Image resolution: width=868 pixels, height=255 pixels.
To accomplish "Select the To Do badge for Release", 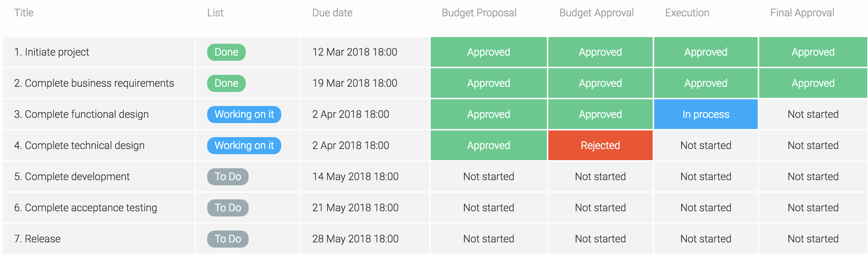I will click(228, 239).
